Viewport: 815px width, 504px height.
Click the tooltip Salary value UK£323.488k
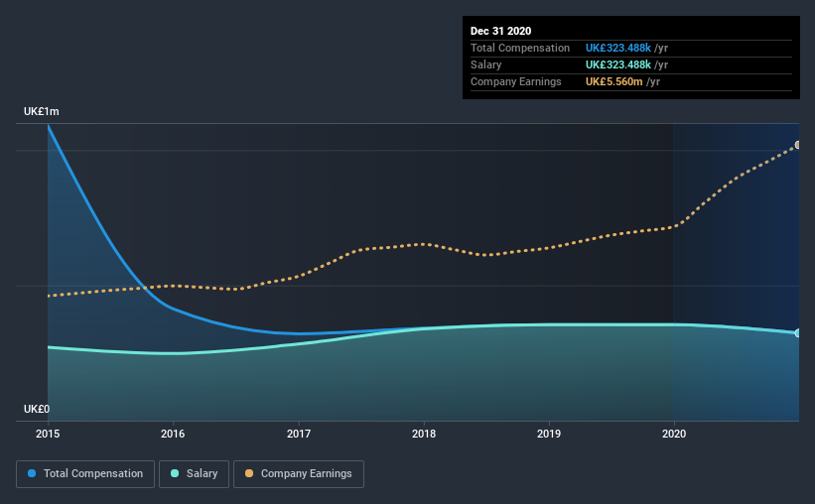pyautogui.click(x=618, y=64)
